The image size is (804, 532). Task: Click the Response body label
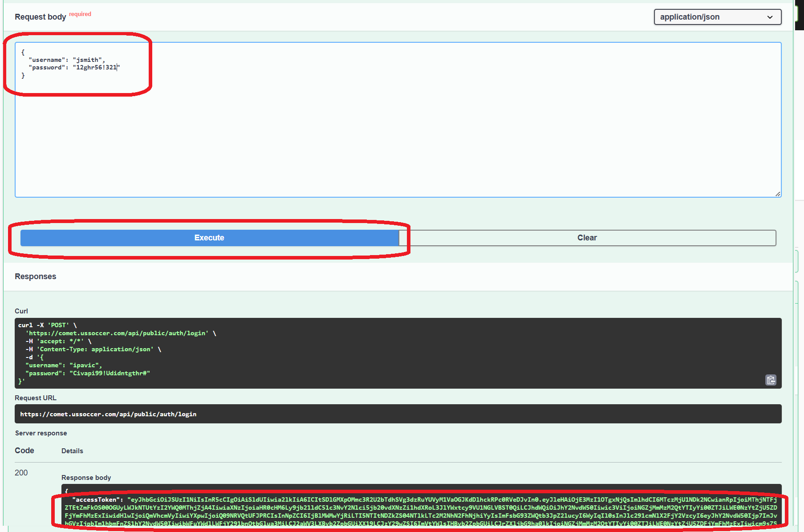coord(86,478)
